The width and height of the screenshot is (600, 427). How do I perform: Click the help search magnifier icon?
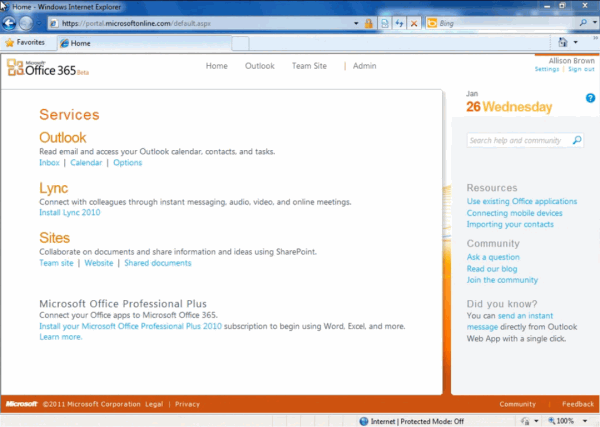[x=577, y=140]
